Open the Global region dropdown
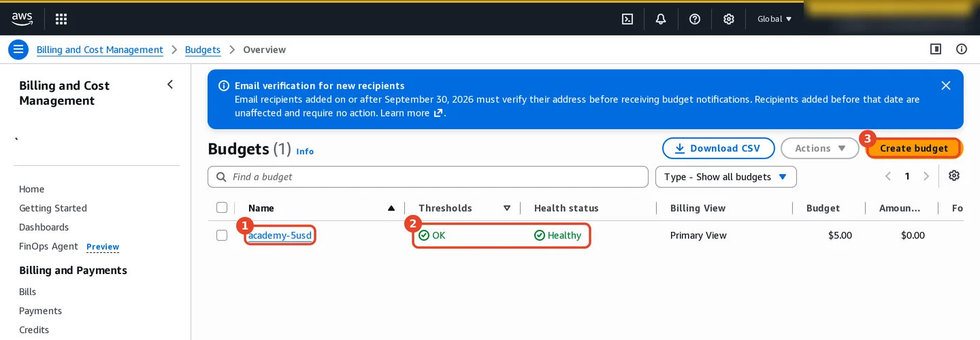 click(774, 19)
